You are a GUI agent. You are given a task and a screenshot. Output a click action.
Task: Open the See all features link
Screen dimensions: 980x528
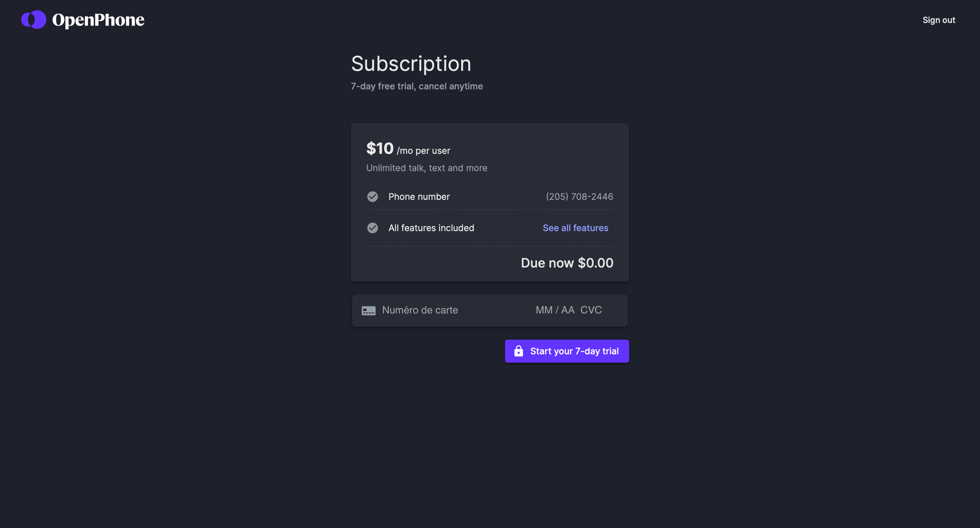[575, 228]
